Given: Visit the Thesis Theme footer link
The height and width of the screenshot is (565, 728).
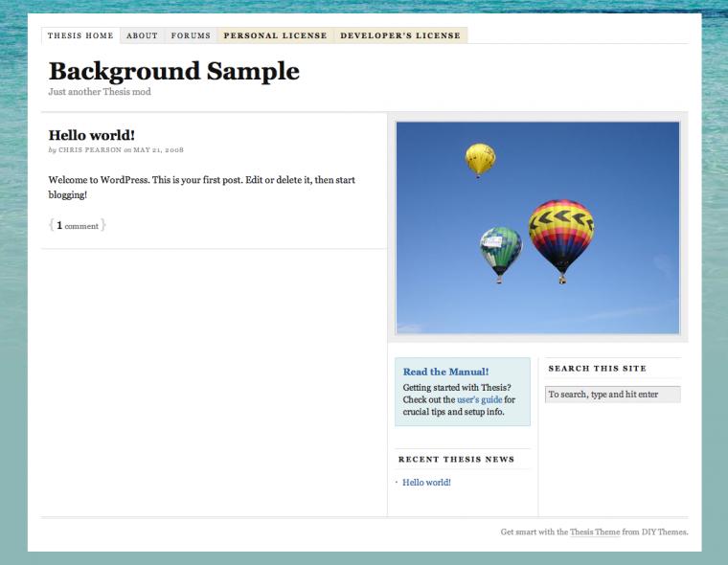Looking at the screenshot, I should pos(594,531).
